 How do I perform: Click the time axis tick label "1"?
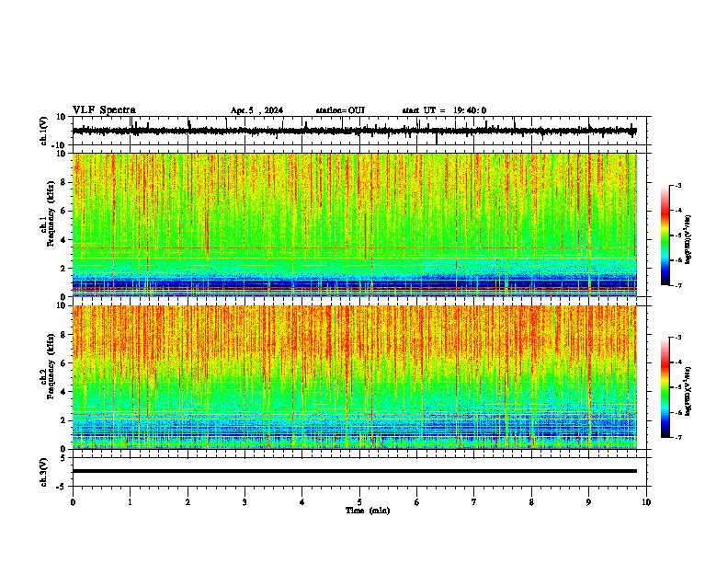130,502
